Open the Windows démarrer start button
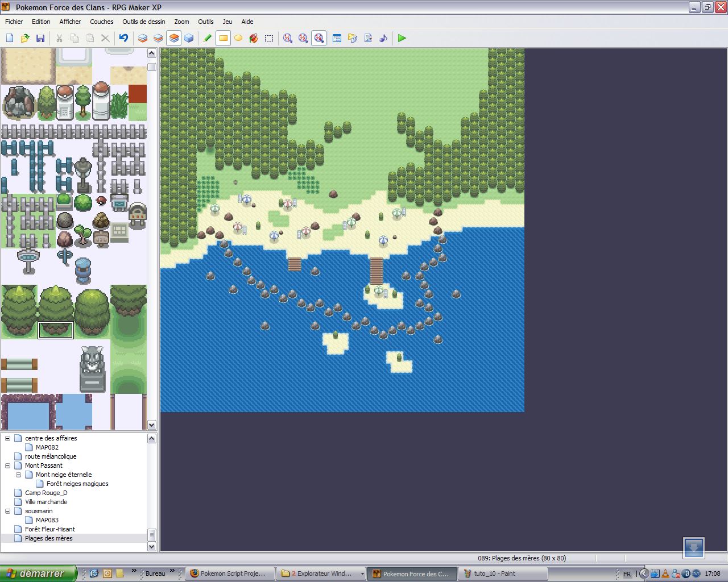The height and width of the screenshot is (582, 728). (x=38, y=573)
